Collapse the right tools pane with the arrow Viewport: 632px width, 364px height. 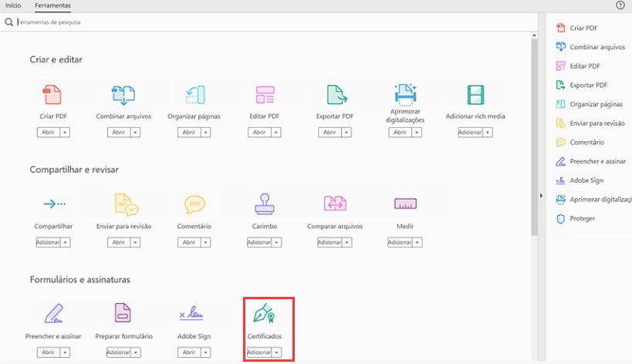(541, 196)
